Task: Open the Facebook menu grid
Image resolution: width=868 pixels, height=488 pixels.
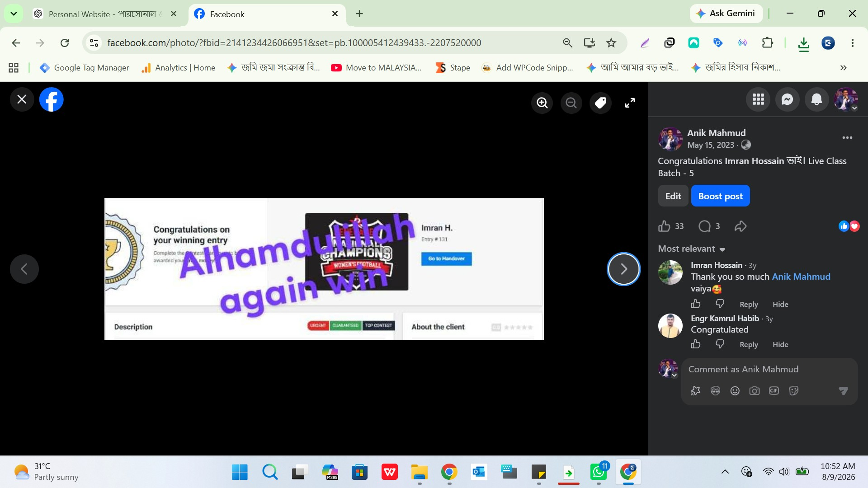Action: tap(758, 99)
